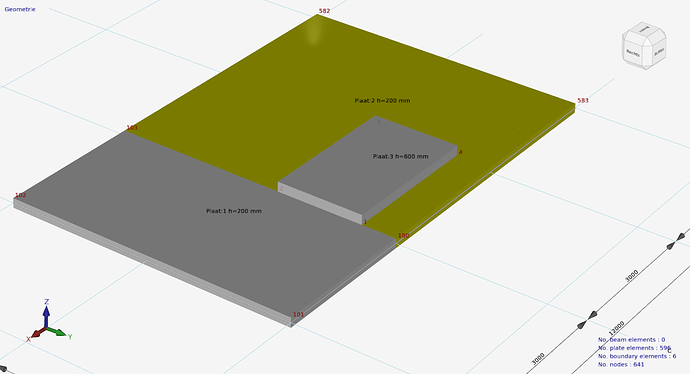Viewport: 690px width, 374px height.
Task: Click node 101 at the bottom corner
Action: 298,314
